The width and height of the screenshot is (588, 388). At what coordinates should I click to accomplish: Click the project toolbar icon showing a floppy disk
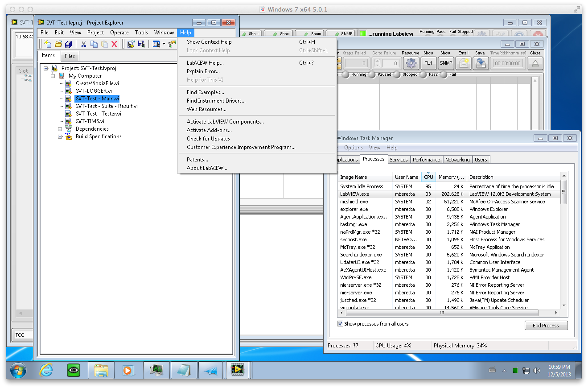pos(141,44)
